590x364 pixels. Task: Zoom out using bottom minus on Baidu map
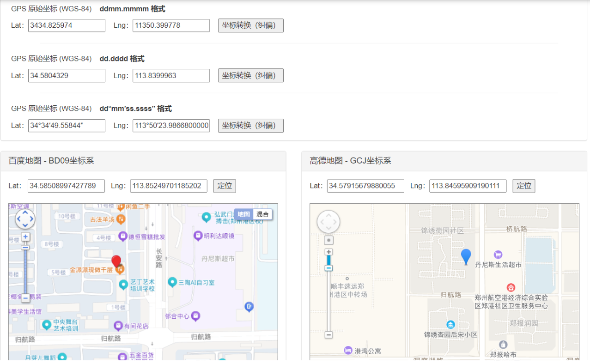[25, 299]
